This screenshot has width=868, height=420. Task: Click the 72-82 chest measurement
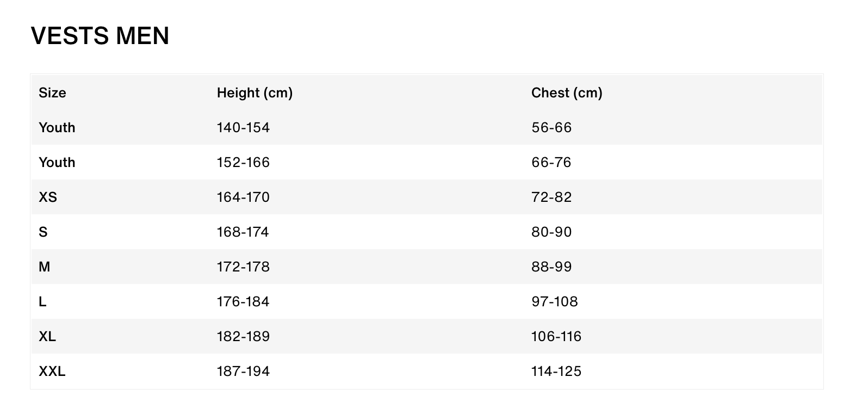[x=551, y=197]
